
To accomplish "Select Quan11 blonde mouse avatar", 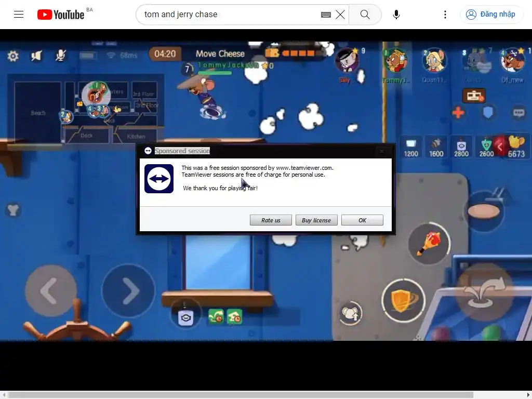I will click(x=434, y=61).
